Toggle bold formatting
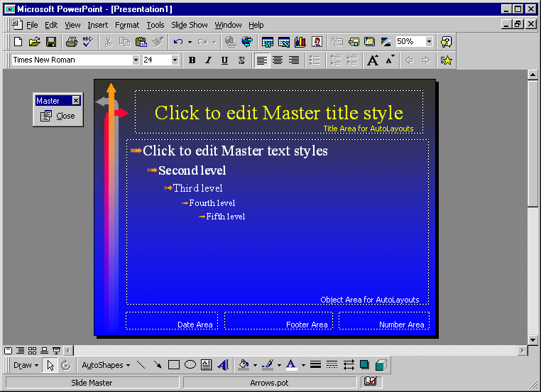 pos(192,60)
